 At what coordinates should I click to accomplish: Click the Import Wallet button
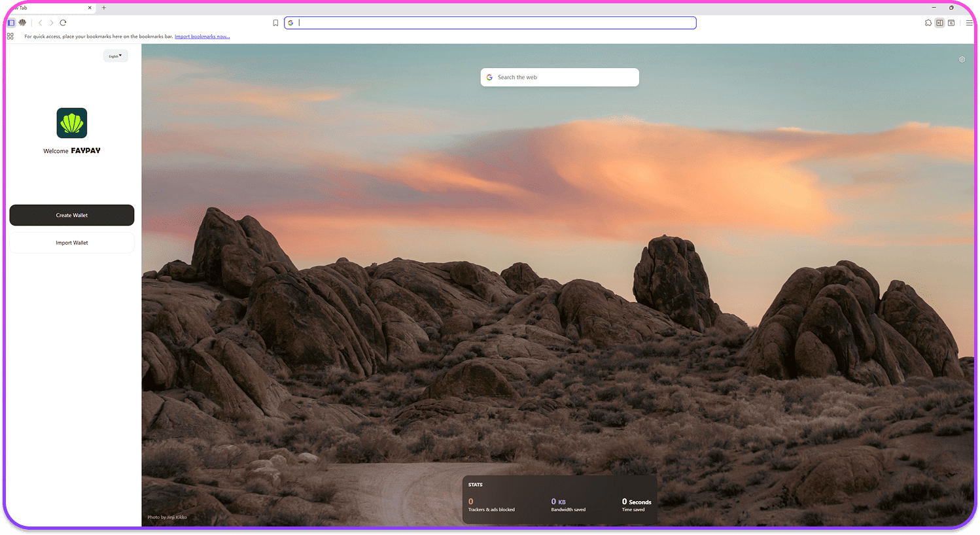(72, 243)
